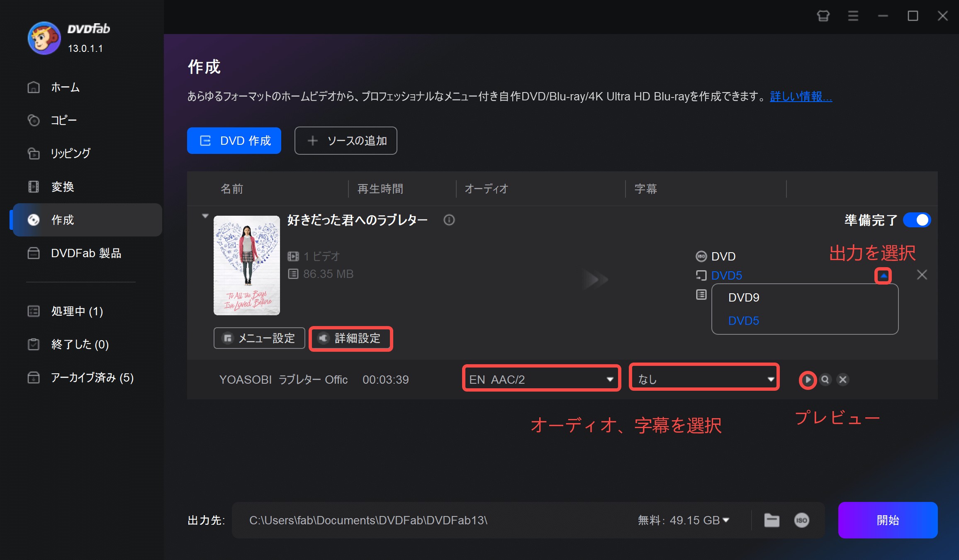Select ISO output icon at bottom
This screenshot has width=959, height=560.
pyautogui.click(x=802, y=520)
